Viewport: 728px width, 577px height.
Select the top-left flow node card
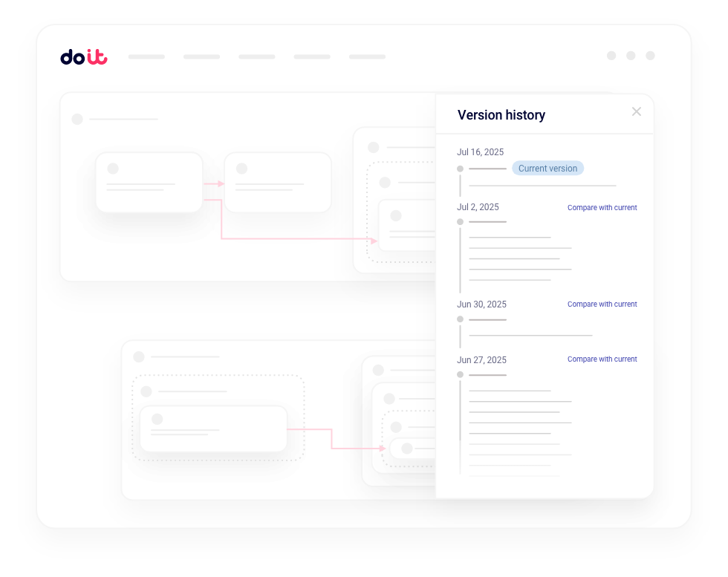click(149, 182)
